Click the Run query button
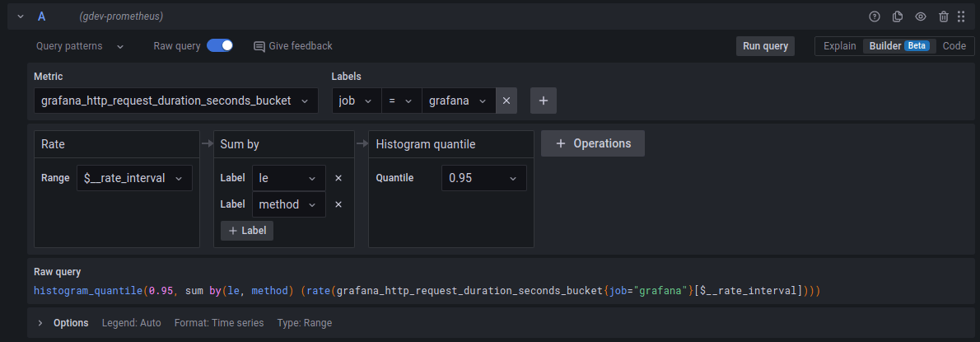Screen dimensions: 980x342 [x=765, y=46]
